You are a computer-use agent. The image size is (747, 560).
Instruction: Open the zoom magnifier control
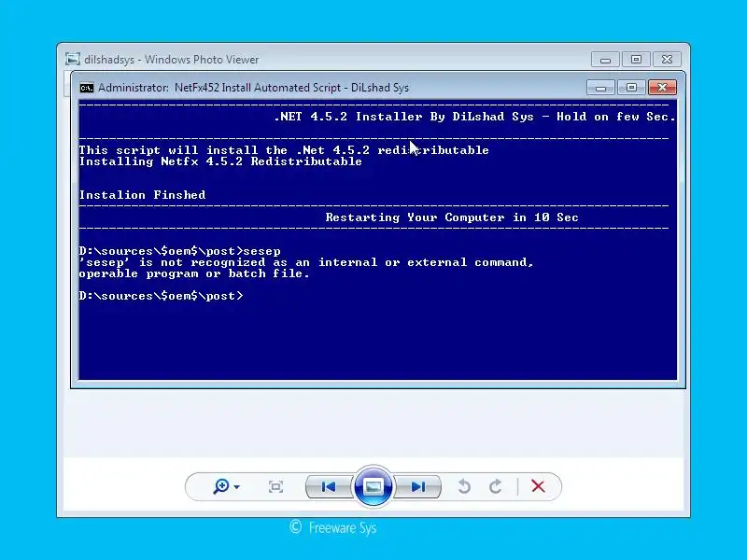click(221, 486)
